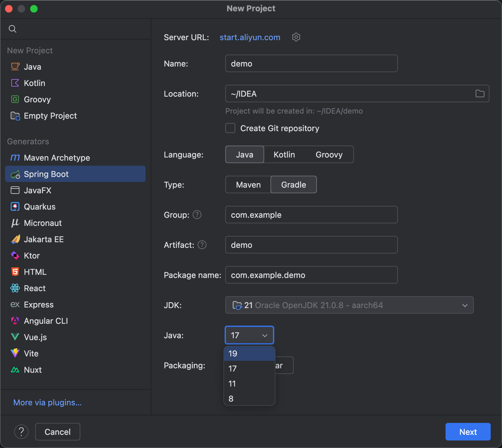Click the React atom icon
The width and height of the screenshot is (502, 448).
point(15,288)
